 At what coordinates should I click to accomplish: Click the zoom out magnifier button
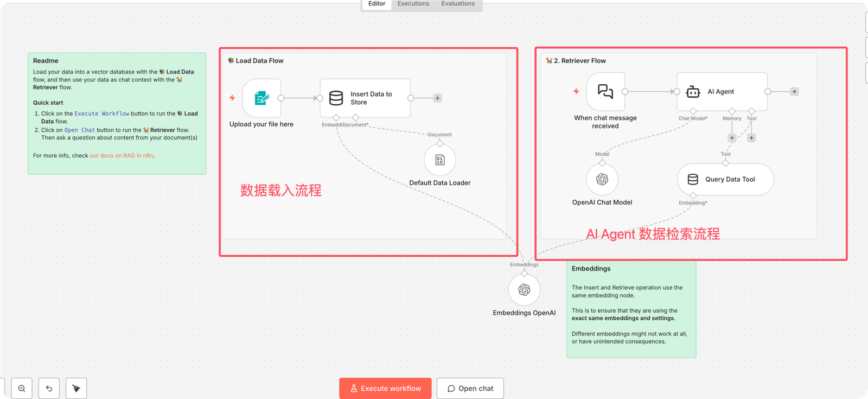[22, 388]
